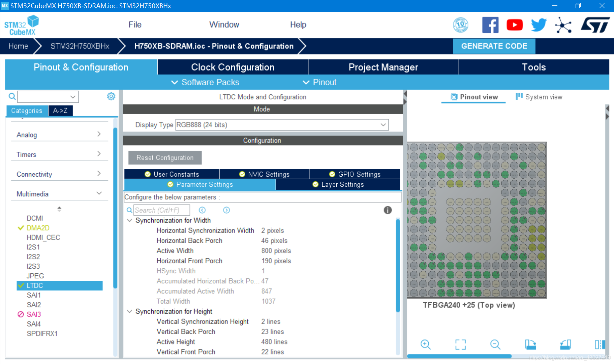Screen dimensions: 614x364
Task: Click the STM32CubeMX logo
Action: tap(22, 25)
